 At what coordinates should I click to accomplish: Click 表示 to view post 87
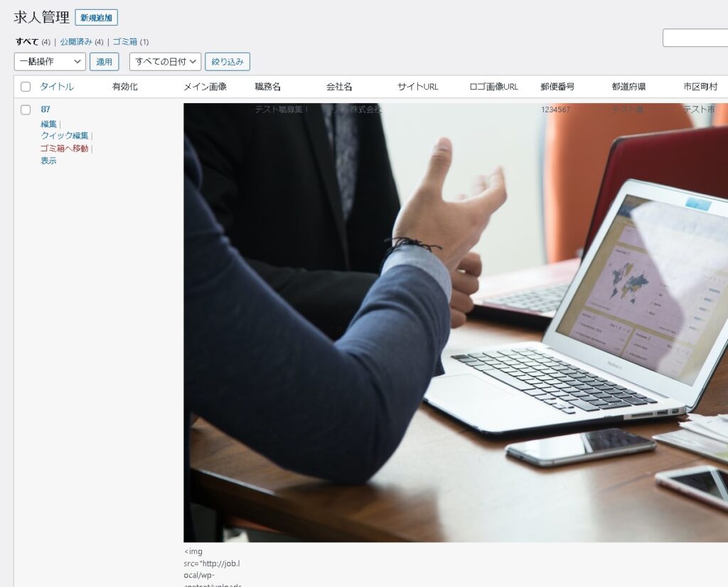click(x=48, y=161)
